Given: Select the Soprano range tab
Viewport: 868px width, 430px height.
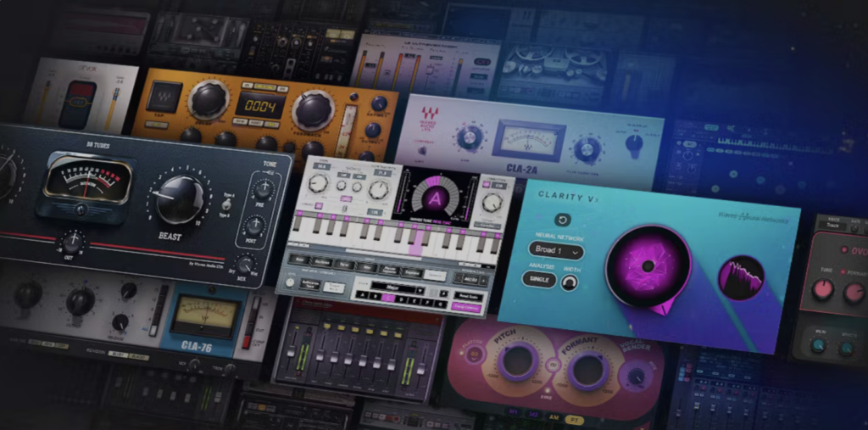Looking at the screenshot, I should coord(413,273).
